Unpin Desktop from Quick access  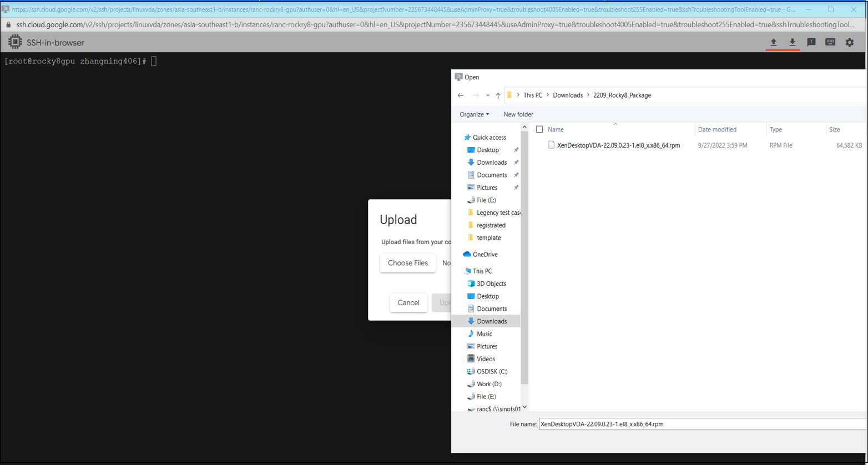click(516, 149)
